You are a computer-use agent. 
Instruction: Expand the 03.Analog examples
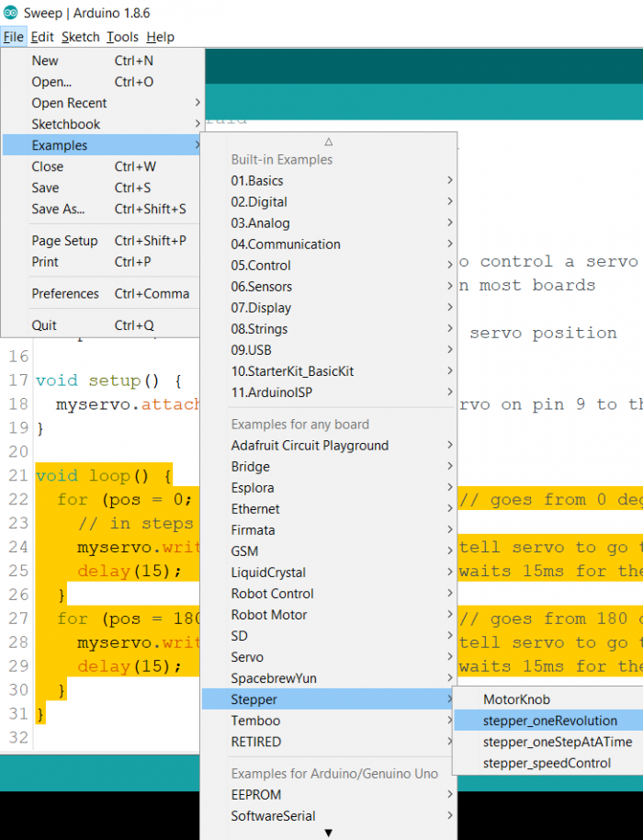pos(329,222)
